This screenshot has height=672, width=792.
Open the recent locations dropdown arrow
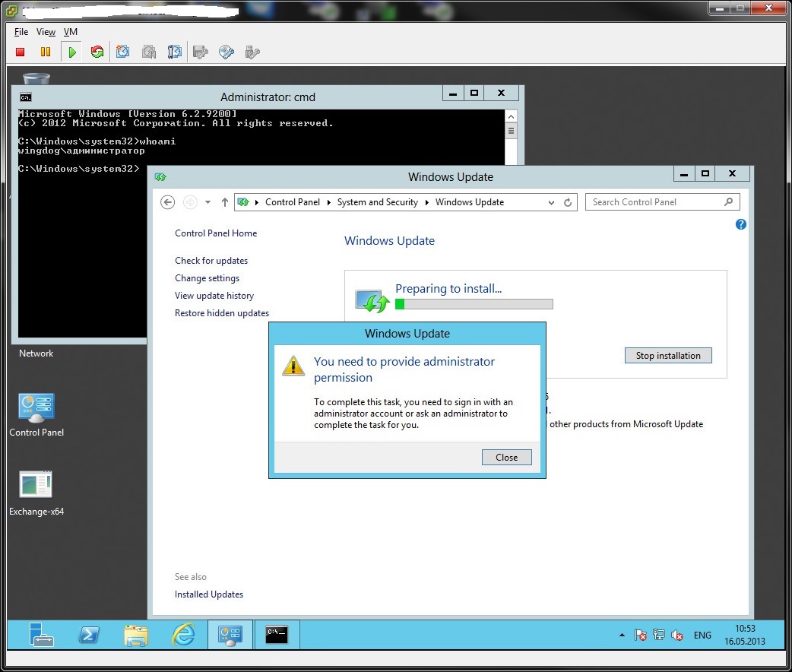click(x=208, y=202)
